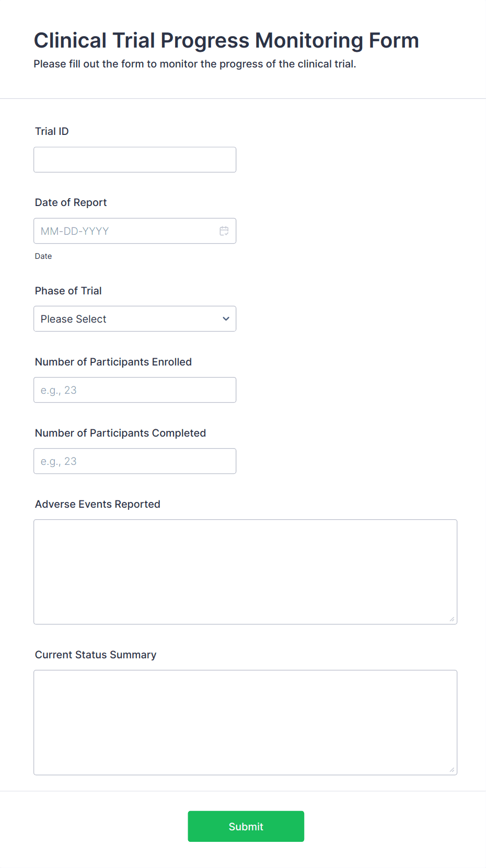Click the Date of Report label
This screenshot has width=486, height=868.
pos(71,202)
